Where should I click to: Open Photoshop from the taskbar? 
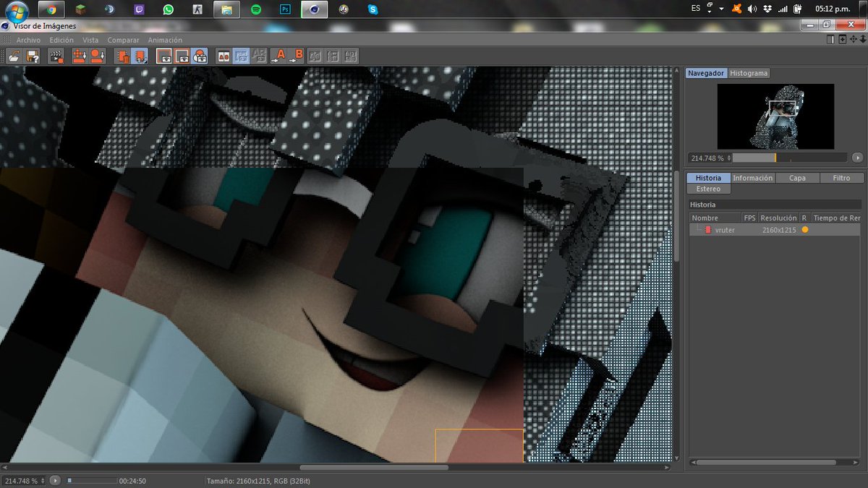tap(285, 9)
